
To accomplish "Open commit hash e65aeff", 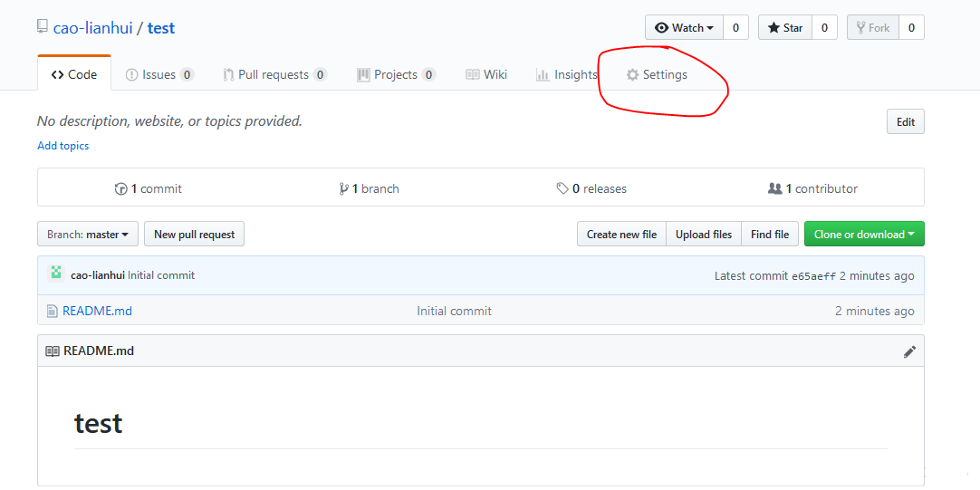I will [813, 275].
